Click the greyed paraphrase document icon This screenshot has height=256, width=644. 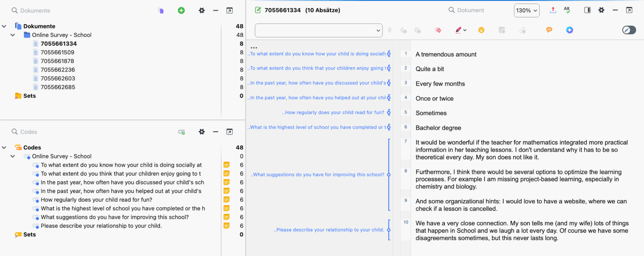coord(502,30)
